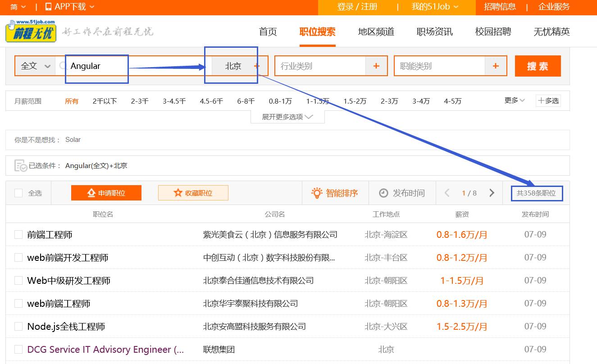Viewport: 597px width, 364px height.
Task: Expand 展开更多选项 filter panel
Action: 287,117
